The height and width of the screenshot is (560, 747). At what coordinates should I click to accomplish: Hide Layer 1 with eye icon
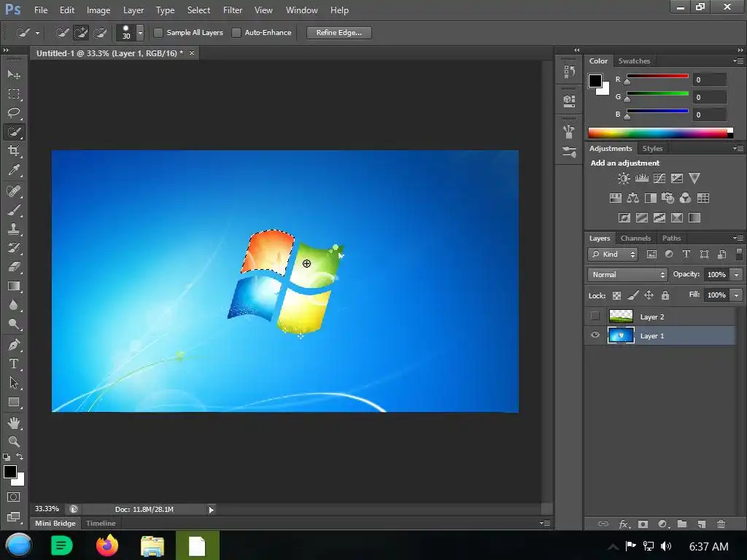[595, 335]
